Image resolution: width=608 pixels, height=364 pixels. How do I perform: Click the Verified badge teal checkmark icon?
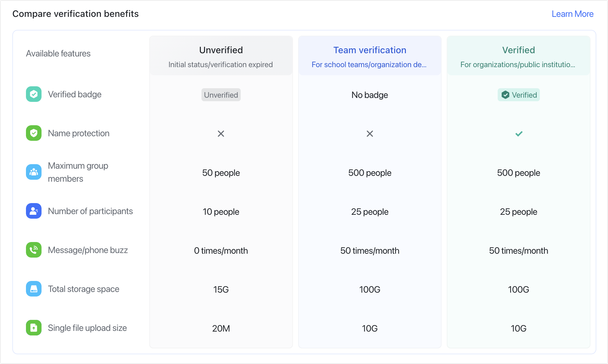(x=33, y=94)
